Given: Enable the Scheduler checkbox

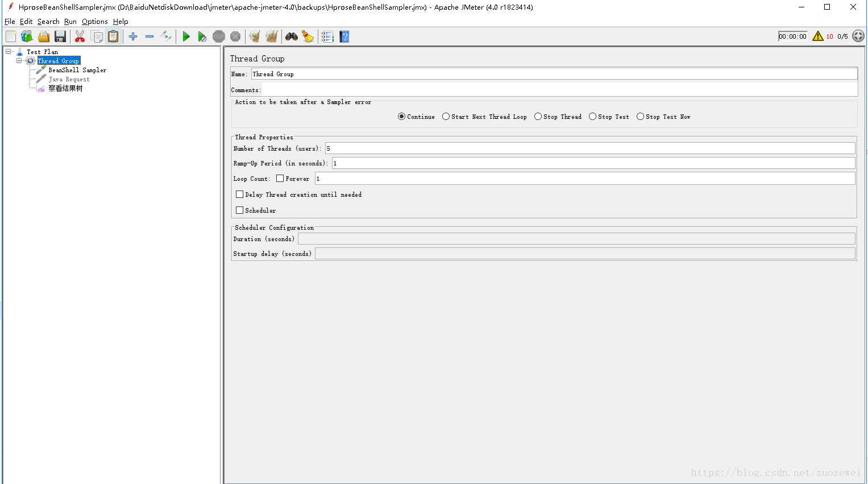Looking at the screenshot, I should (240, 210).
